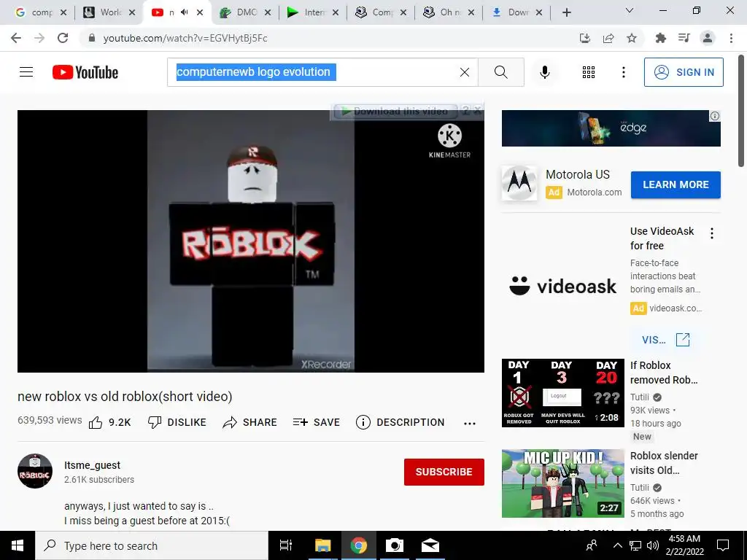Click DISLIKE on the video
The height and width of the screenshot is (560, 747).
coord(177,422)
